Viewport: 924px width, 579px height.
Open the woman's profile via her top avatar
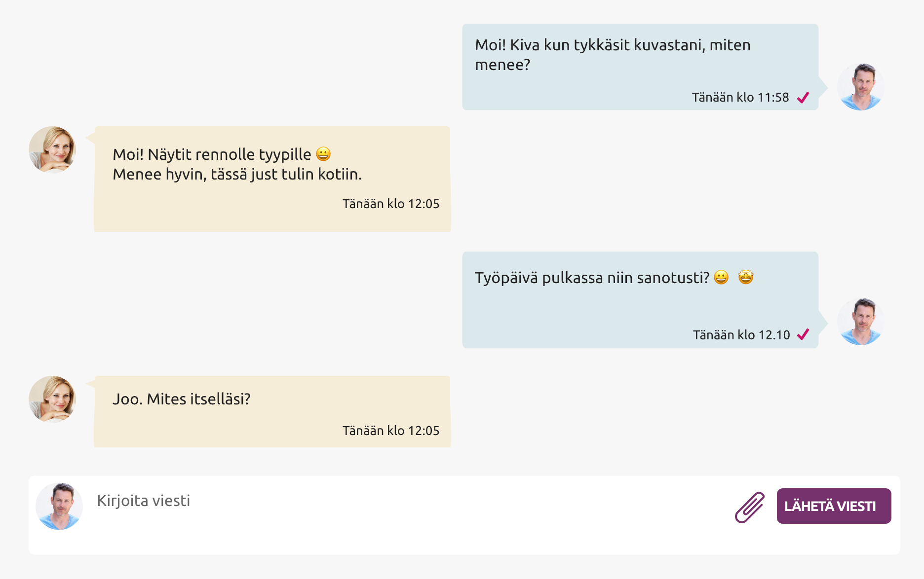coord(53,150)
